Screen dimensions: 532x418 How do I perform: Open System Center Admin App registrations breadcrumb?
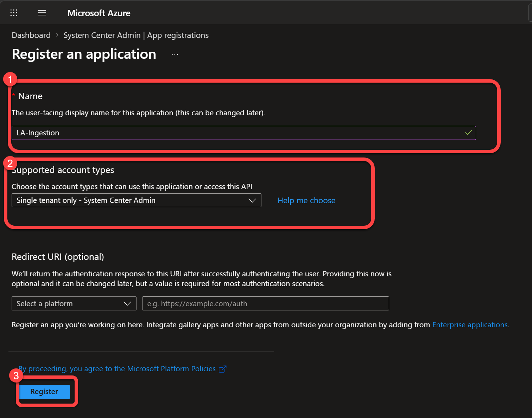(136, 35)
